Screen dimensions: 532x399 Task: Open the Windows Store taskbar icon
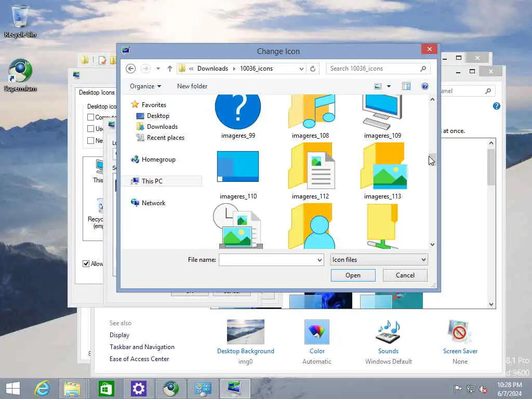(106, 389)
